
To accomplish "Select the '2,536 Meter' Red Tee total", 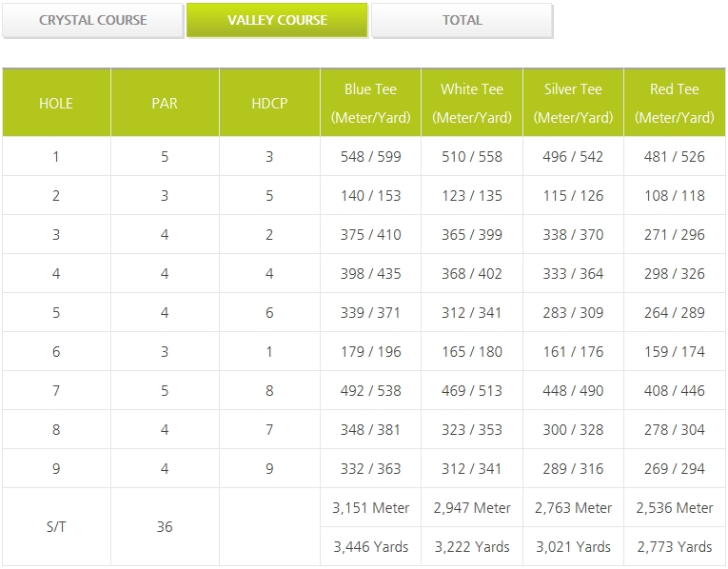I will (x=674, y=508).
